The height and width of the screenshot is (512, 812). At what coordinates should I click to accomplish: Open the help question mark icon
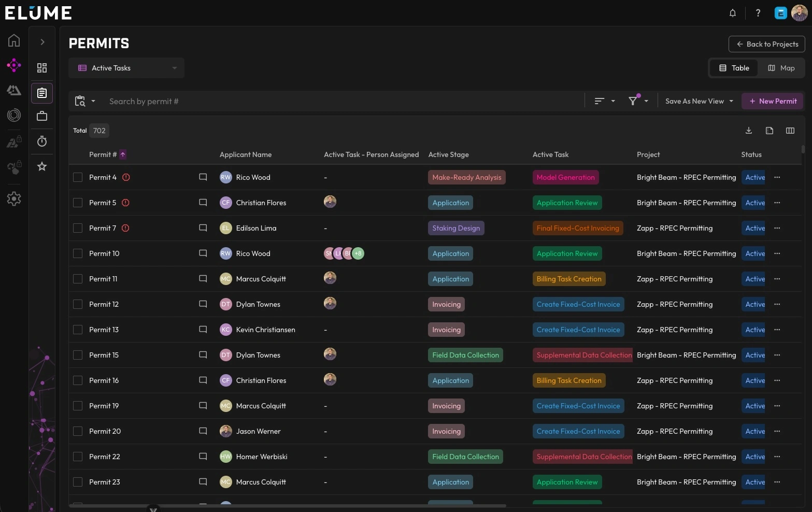click(758, 13)
